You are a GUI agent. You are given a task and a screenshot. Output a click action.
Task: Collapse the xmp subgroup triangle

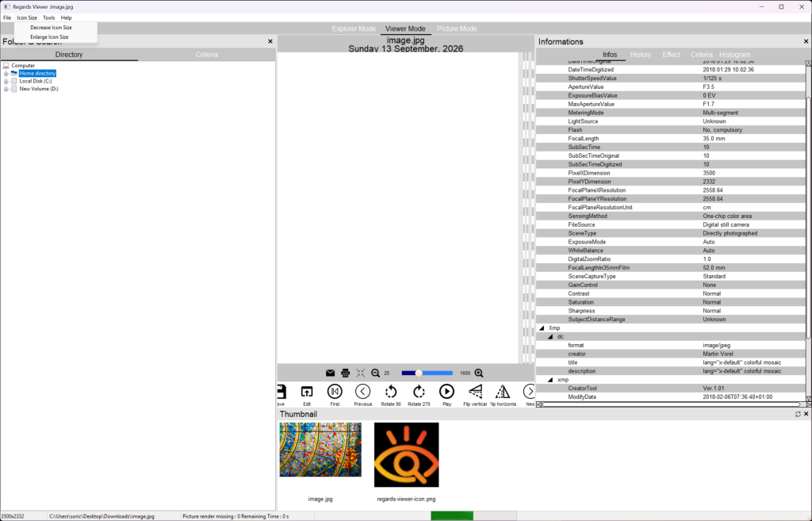coord(550,380)
